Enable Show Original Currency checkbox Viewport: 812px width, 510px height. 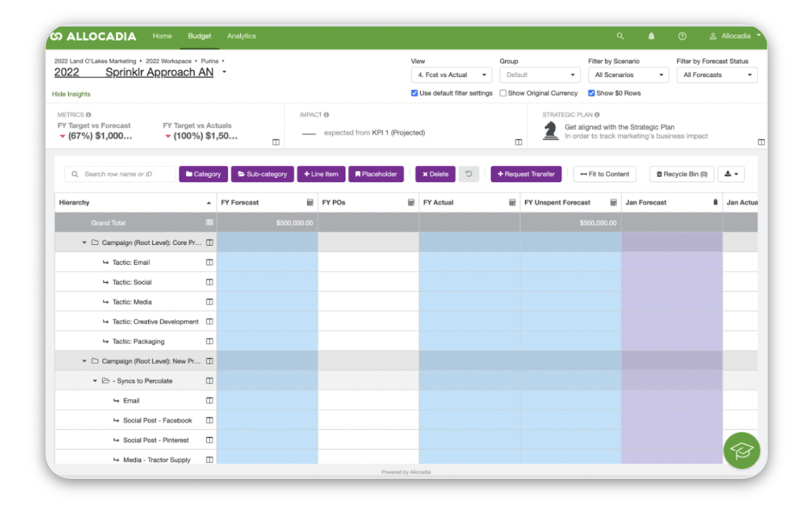503,93
